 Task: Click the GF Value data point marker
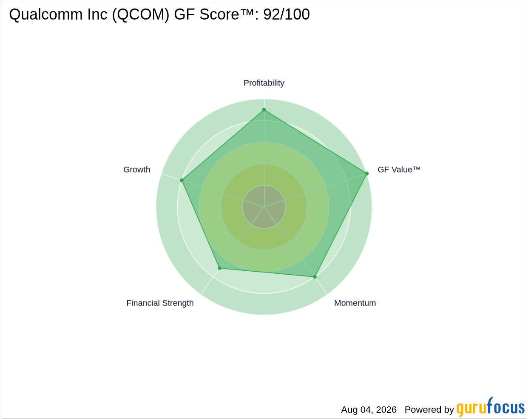pos(367,173)
